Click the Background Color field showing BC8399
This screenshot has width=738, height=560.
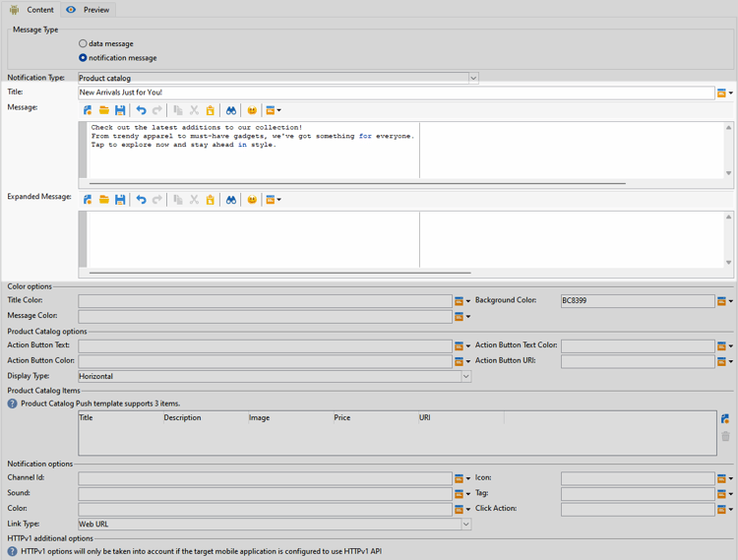[638, 301]
